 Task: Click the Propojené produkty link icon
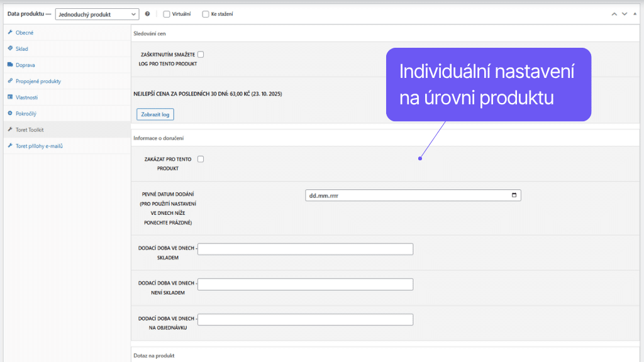[x=9, y=81]
